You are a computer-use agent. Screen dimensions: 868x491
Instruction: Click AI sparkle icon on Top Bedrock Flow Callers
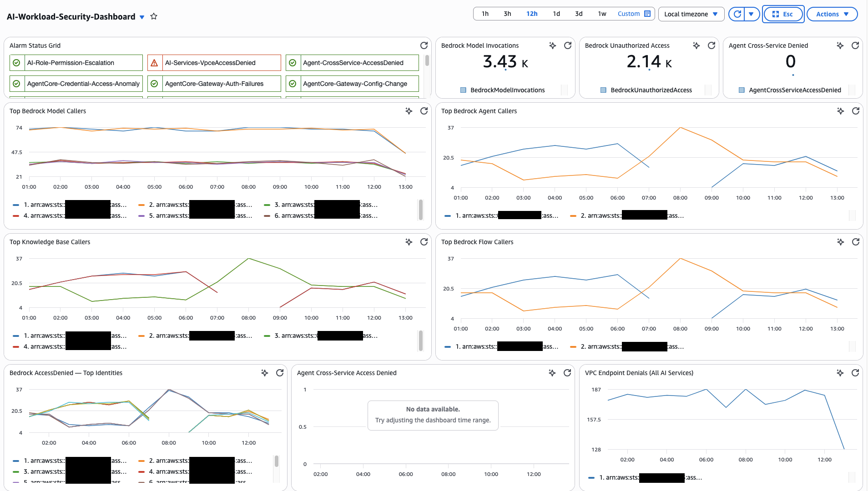tap(841, 242)
